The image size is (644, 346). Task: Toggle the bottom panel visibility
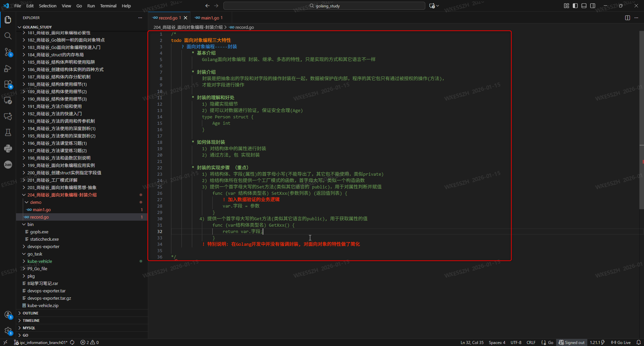(584, 6)
